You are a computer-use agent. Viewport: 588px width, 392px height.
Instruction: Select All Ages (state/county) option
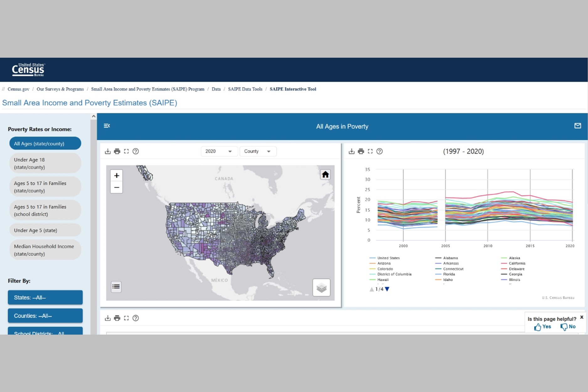(45, 143)
